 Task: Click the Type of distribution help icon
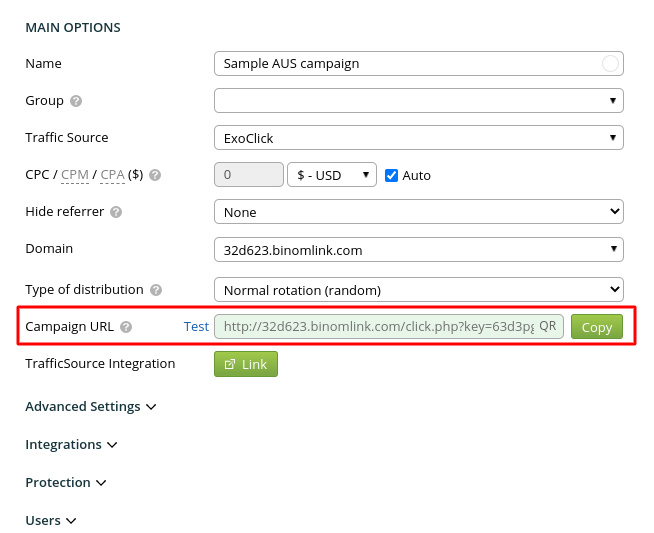tap(156, 290)
